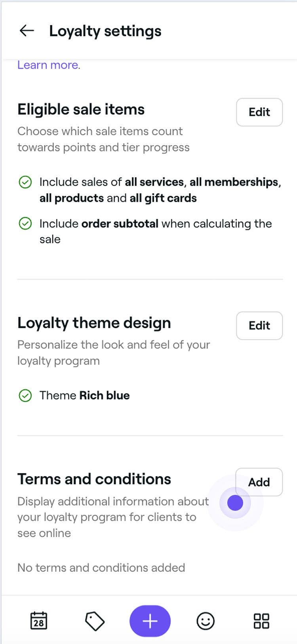This screenshot has width=297, height=644.
Task: Open the more options grid icon
Action: 261,621
